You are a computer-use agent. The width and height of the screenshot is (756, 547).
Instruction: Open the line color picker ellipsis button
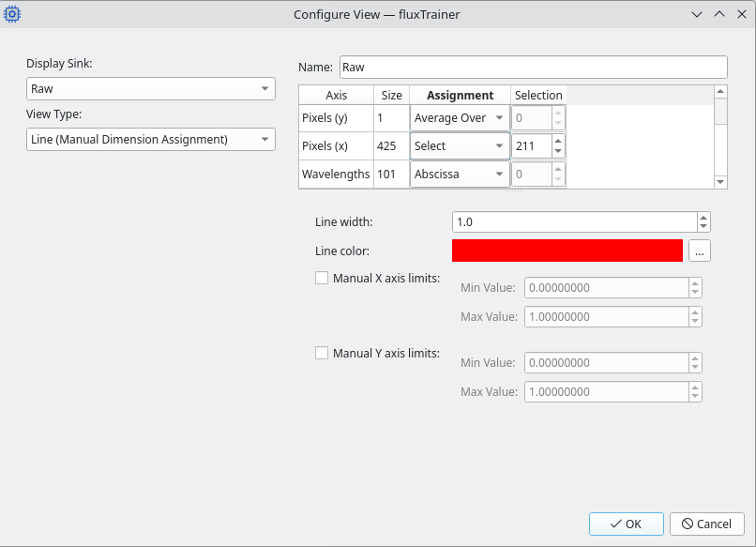click(x=699, y=251)
